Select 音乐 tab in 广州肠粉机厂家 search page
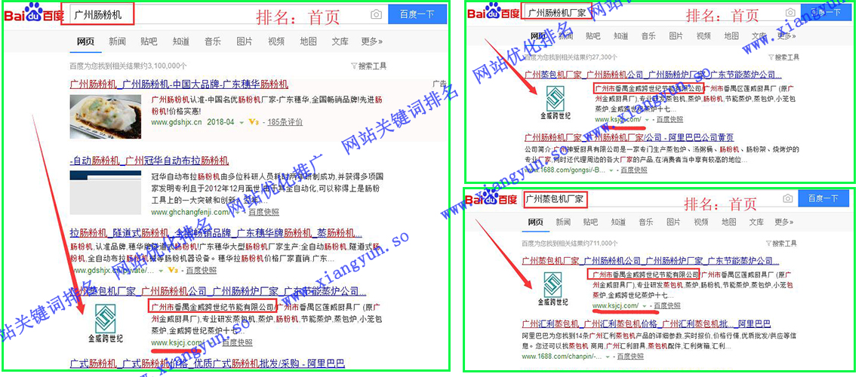This screenshot has width=868, height=377. [648, 36]
